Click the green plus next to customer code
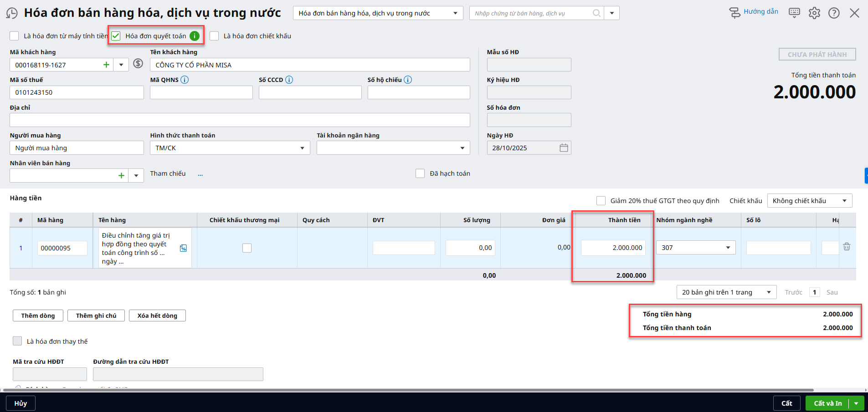This screenshot has width=868, height=412. (x=106, y=65)
